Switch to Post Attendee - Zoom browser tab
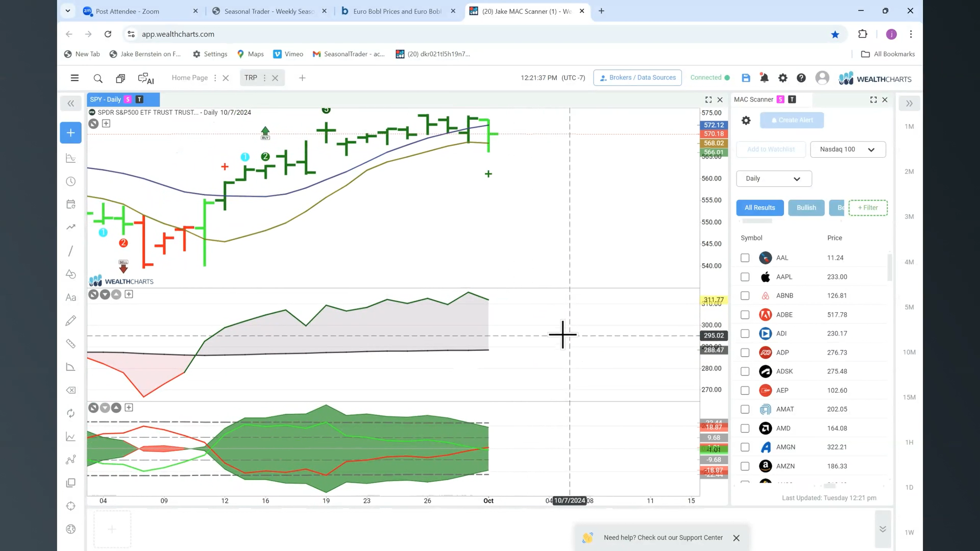This screenshot has height=551, width=980. pos(140,11)
